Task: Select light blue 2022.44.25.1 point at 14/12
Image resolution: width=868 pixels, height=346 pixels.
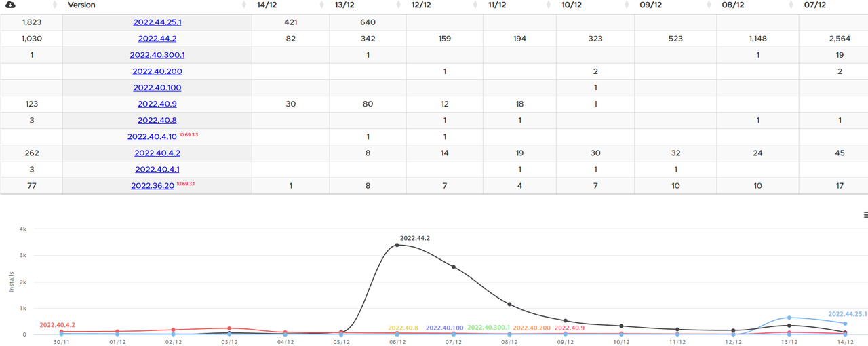Action: (845, 324)
